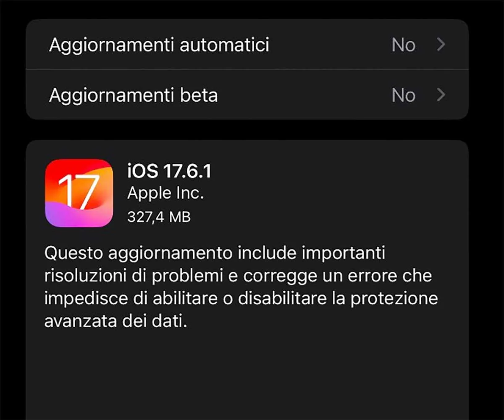504x420 pixels.
Task: Click the line starting Questo aggiornamento include
Action: pos(215,254)
